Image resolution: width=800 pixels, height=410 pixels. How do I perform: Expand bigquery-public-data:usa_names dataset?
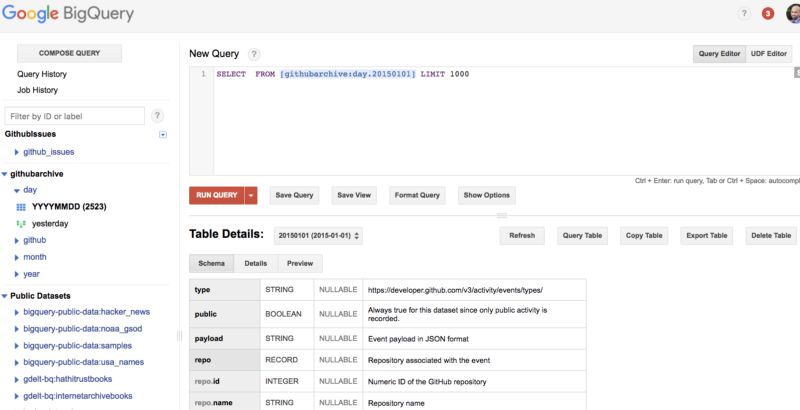pos(17,363)
